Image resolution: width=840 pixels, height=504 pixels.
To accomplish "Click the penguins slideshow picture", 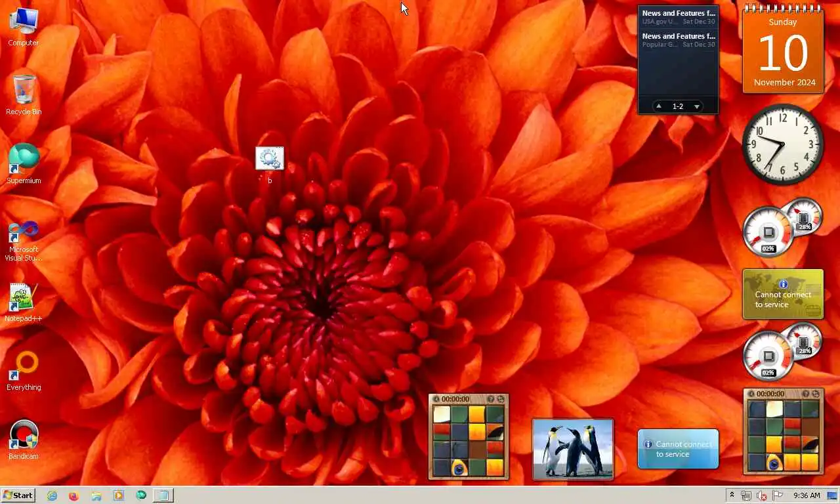I will (x=573, y=450).
